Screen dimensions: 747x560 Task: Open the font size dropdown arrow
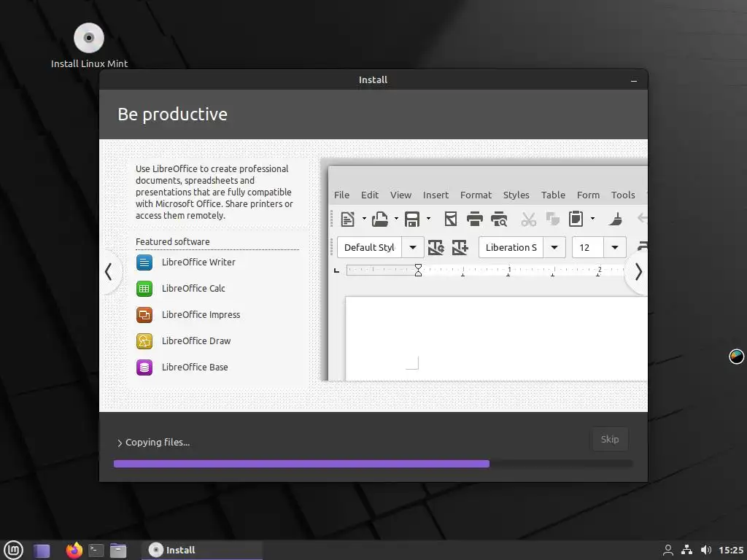pyautogui.click(x=615, y=248)
